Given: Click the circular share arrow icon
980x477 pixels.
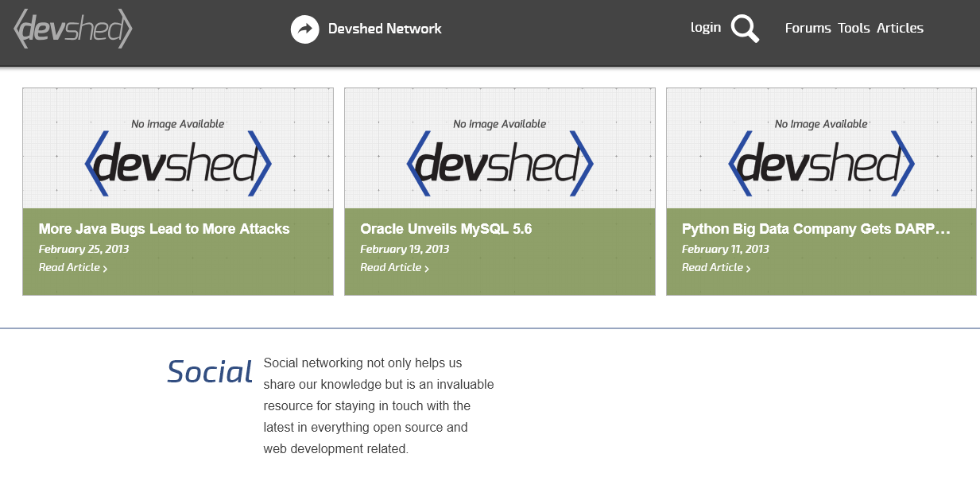Looking at the screenshot, I should coord(304,29).
